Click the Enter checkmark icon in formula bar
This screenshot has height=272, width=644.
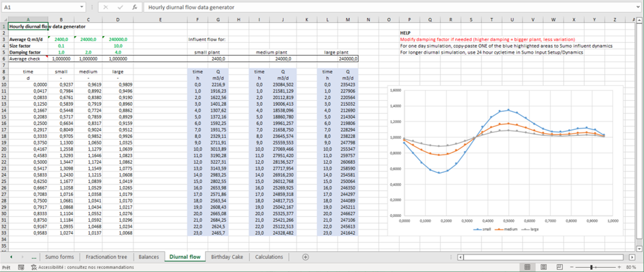click(x=120, y=7)
